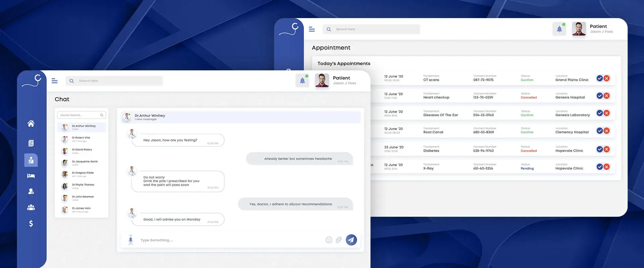Click the paperclip attachment icon
This screenshot has width=644, height=268.
tap(339, 240)
